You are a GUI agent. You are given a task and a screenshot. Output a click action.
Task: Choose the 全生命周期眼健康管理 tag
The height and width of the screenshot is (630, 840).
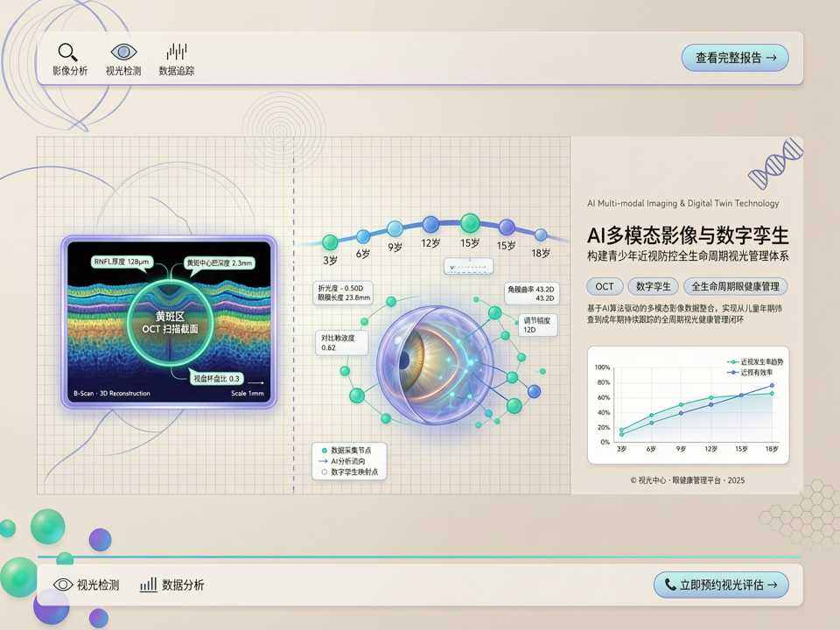[736, 287]
